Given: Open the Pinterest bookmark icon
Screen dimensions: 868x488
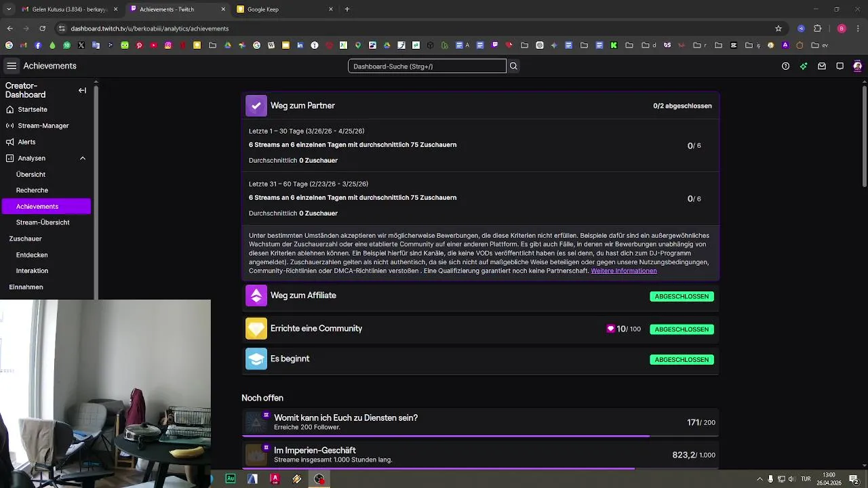Looking at the screenshot, I should (x=139, y=45).
